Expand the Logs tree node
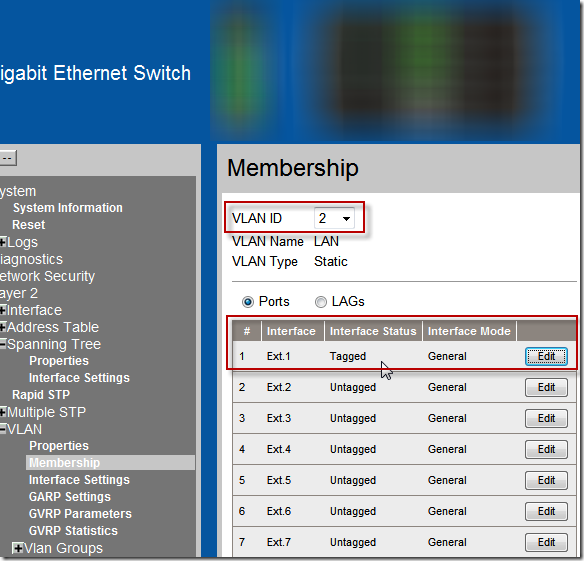The height and width of the screenshot is (561, 584). point(3,242)
